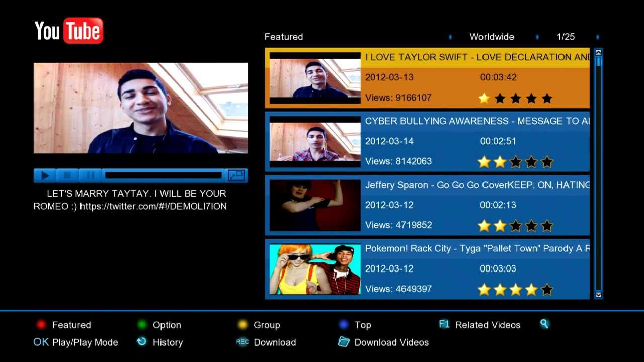Click the vertical scrollbar thumb
The width and height of the screenshot is (644, 362).
pyautogui.click(x=598, y=61)
